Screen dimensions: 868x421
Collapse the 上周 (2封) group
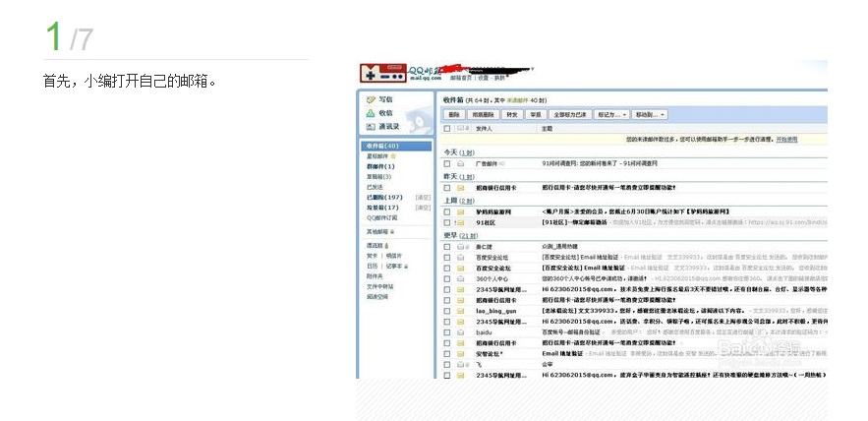pyautogui.click(x=459, y=201)
